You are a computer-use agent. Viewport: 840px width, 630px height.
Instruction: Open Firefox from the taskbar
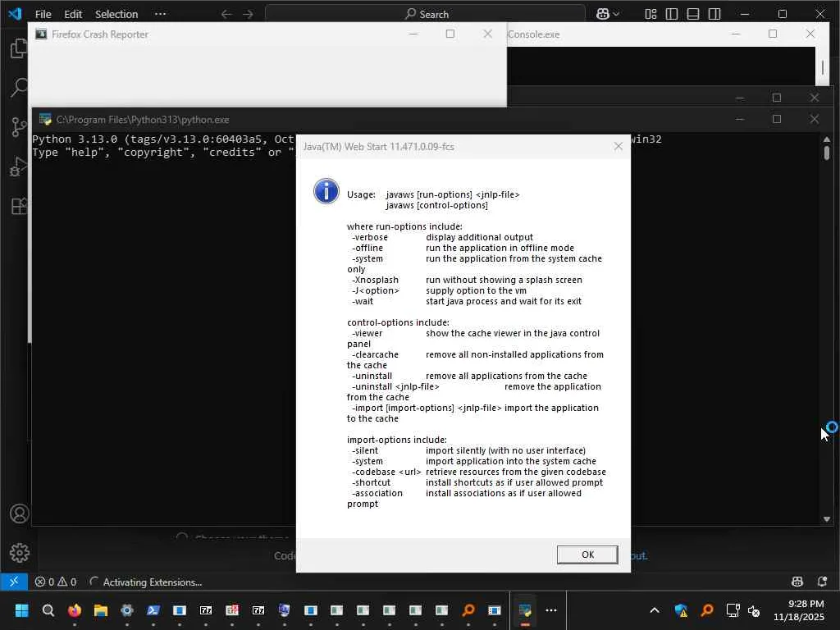pos(75,610)
